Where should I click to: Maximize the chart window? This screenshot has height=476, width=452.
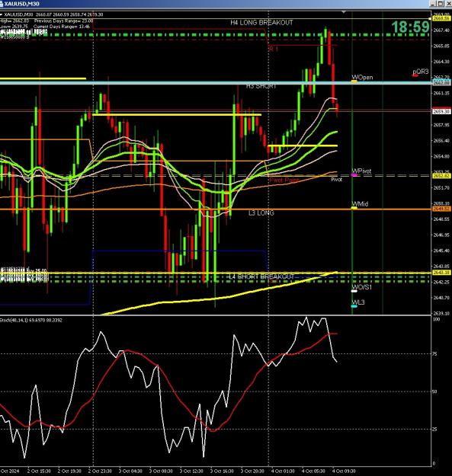coord(441,3)
